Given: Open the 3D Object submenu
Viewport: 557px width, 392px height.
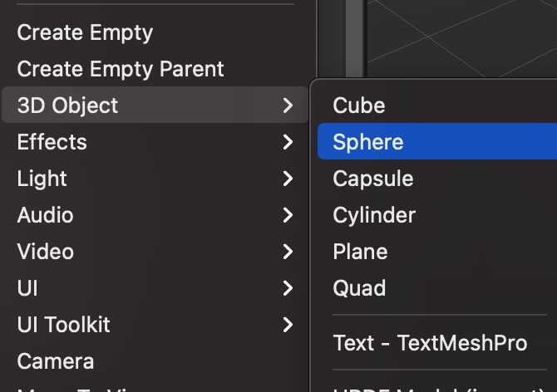Looking at the screenshot, I should pos(68,105).
